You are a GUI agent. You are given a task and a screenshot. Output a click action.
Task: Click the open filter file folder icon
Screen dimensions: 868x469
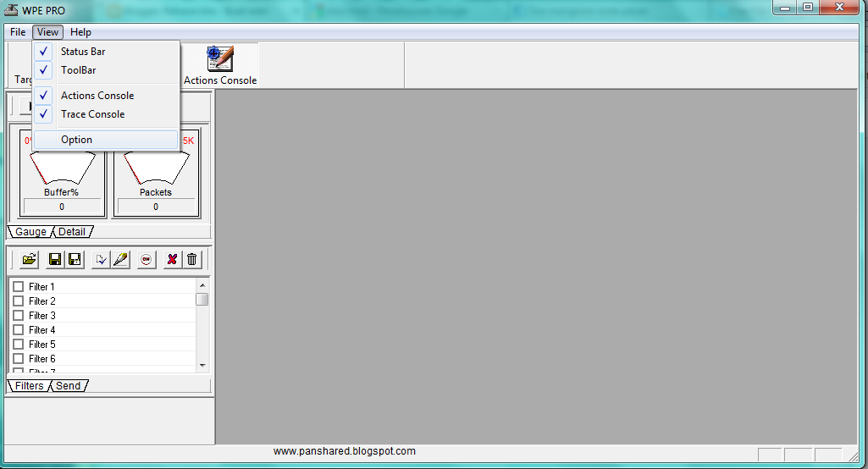[30, 259]
